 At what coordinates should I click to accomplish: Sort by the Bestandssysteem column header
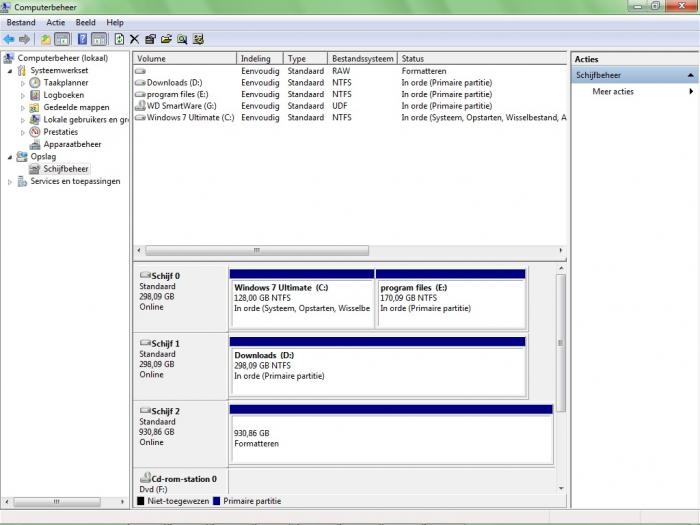point(362,58)
